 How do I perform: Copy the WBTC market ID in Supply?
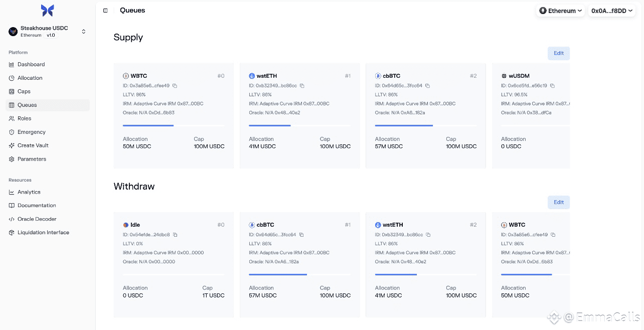tap(175, 86)
